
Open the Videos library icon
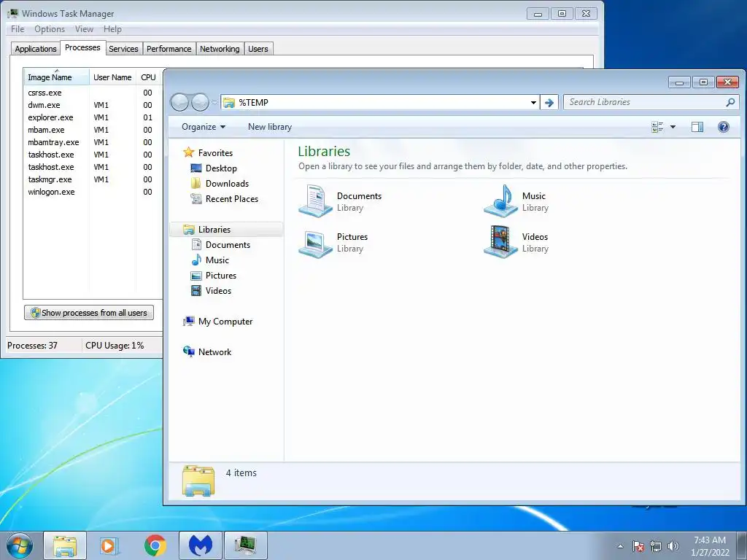click(500, 242)
